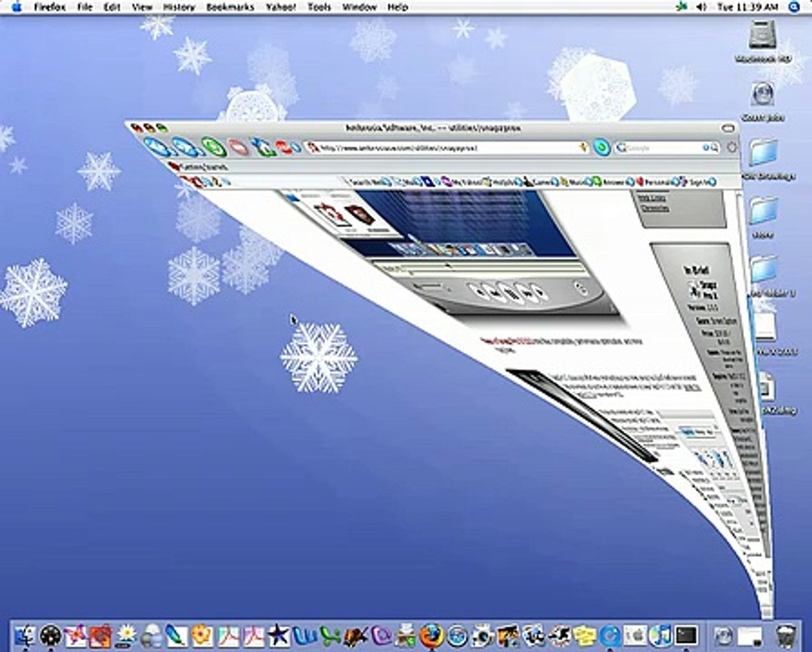Viewport: 812px width, 652px height.
Task: Focus the Firefox address bar URL field
Action: [x=446, y=147]
